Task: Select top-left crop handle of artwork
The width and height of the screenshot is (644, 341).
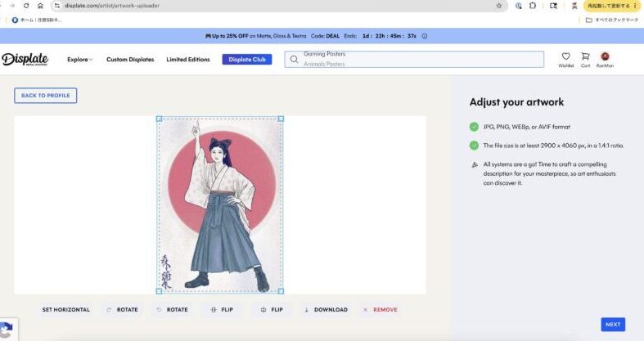Action: (x=160, y=119)
